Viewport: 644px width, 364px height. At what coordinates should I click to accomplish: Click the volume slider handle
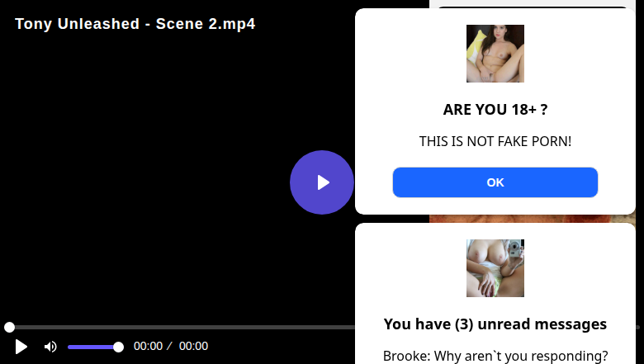(x=118, y=347)
